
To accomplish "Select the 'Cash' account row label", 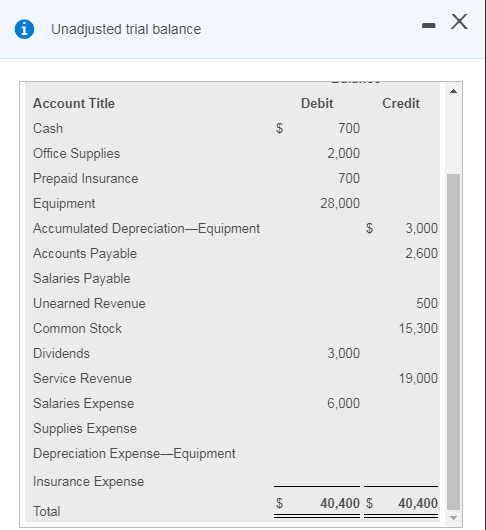I will 48,128.
